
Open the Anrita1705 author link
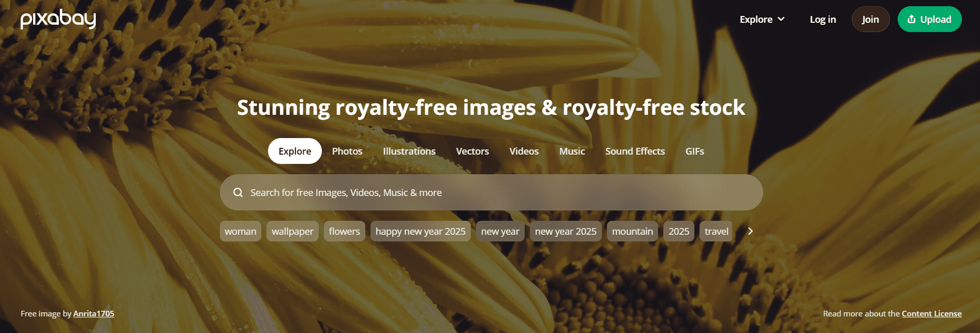(94, 313)
